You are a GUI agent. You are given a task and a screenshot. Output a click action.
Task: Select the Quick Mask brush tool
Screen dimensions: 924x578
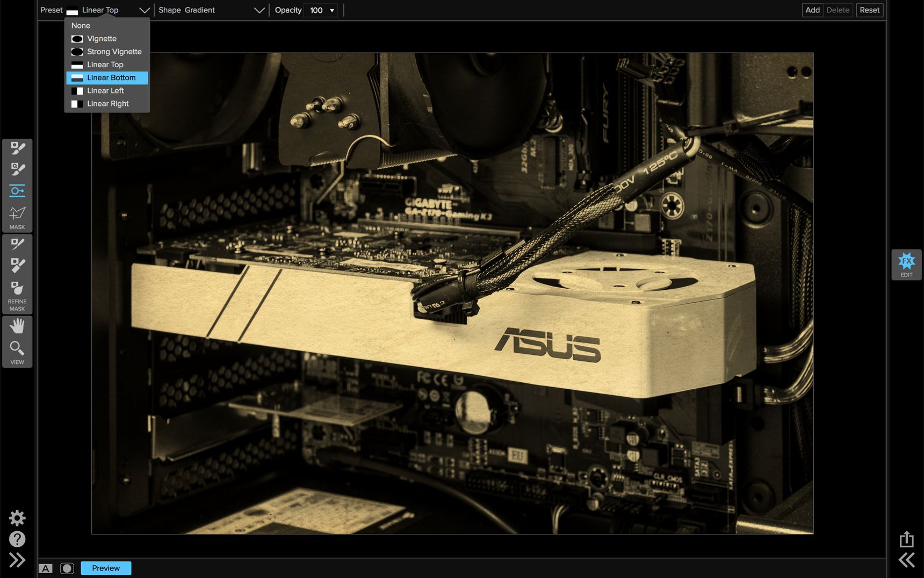17,169
